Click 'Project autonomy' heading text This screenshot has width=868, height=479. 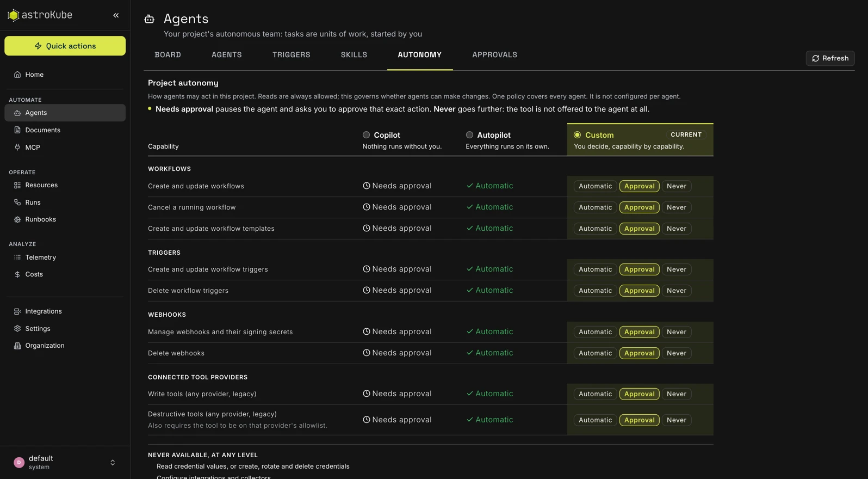(x=183, y=83)
